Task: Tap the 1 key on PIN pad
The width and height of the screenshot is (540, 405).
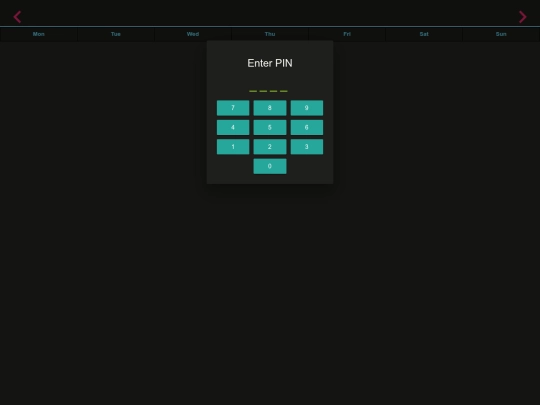Action: [233, 147]
